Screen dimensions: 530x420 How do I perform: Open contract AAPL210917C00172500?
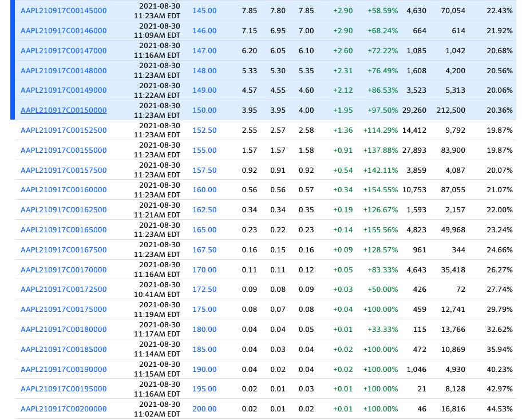(x=64, y=289)
